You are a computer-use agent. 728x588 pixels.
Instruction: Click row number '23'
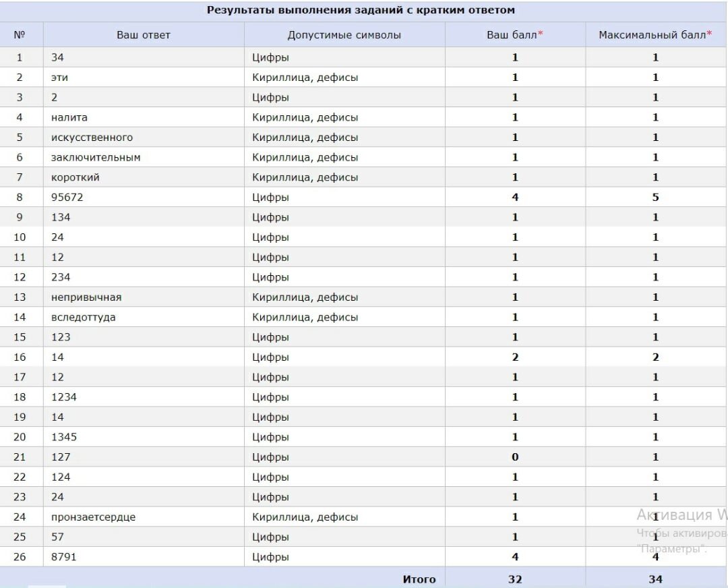[20, 497]
